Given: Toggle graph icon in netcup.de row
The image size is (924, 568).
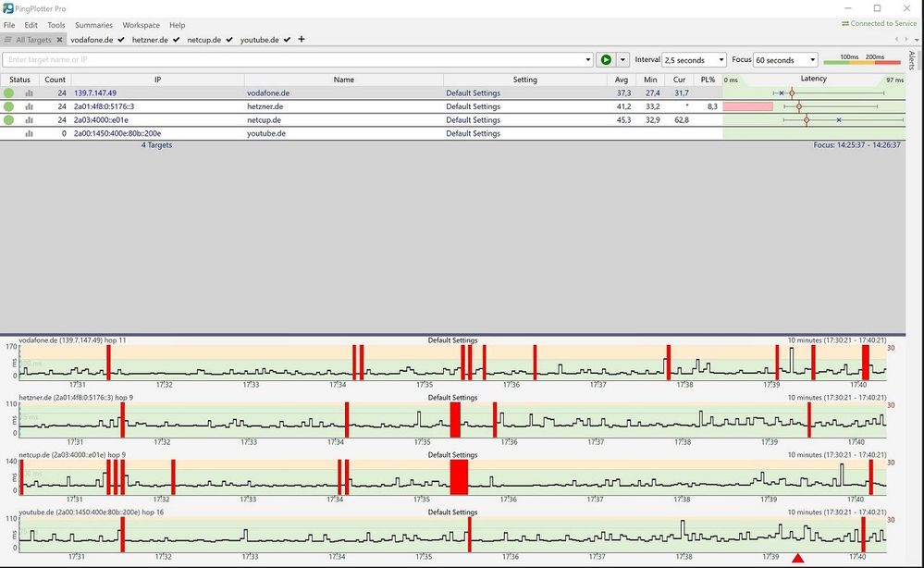Looking at the screenshot, I should coord(29,120).
